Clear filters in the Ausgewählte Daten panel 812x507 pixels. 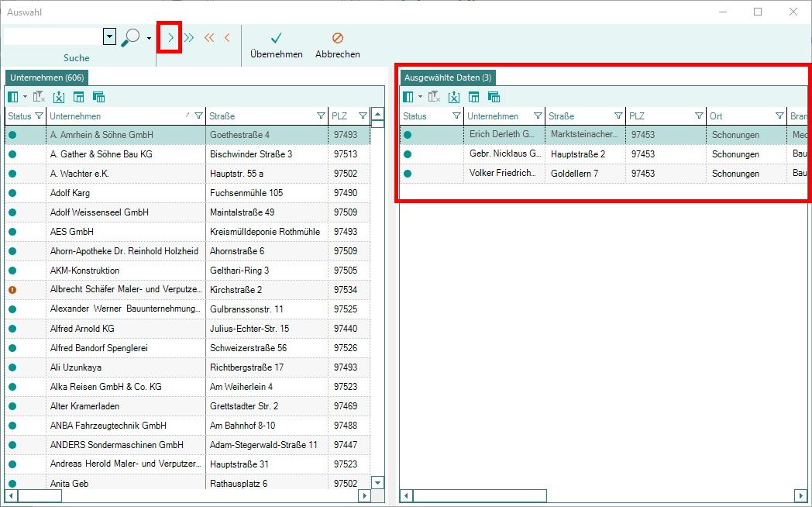point(434,97)
